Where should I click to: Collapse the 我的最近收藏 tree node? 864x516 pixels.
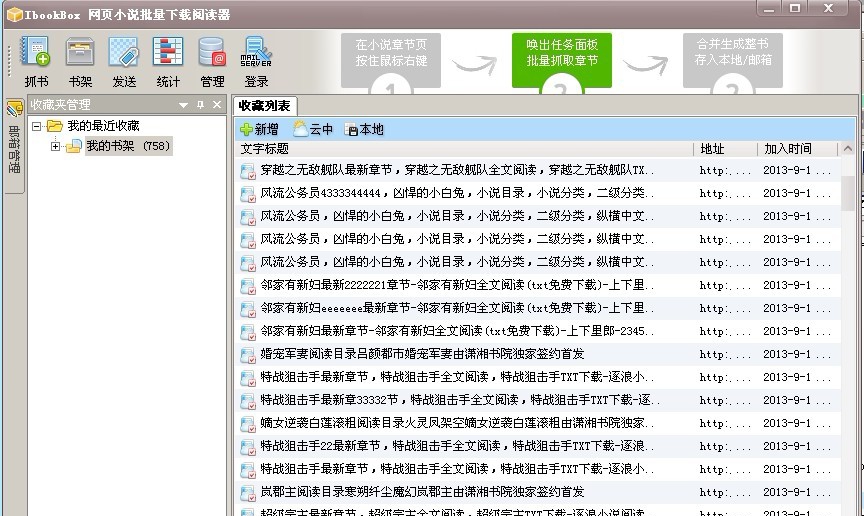click(x=36, y=126)
